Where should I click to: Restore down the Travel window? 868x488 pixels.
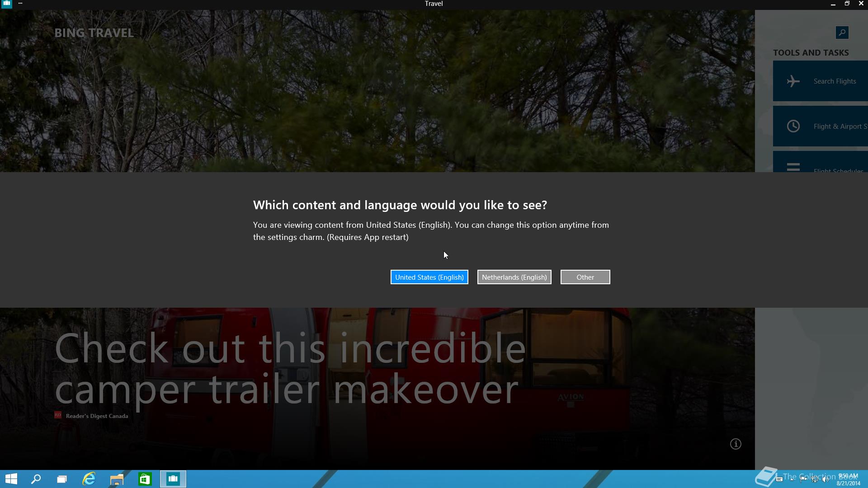point(847,4)
